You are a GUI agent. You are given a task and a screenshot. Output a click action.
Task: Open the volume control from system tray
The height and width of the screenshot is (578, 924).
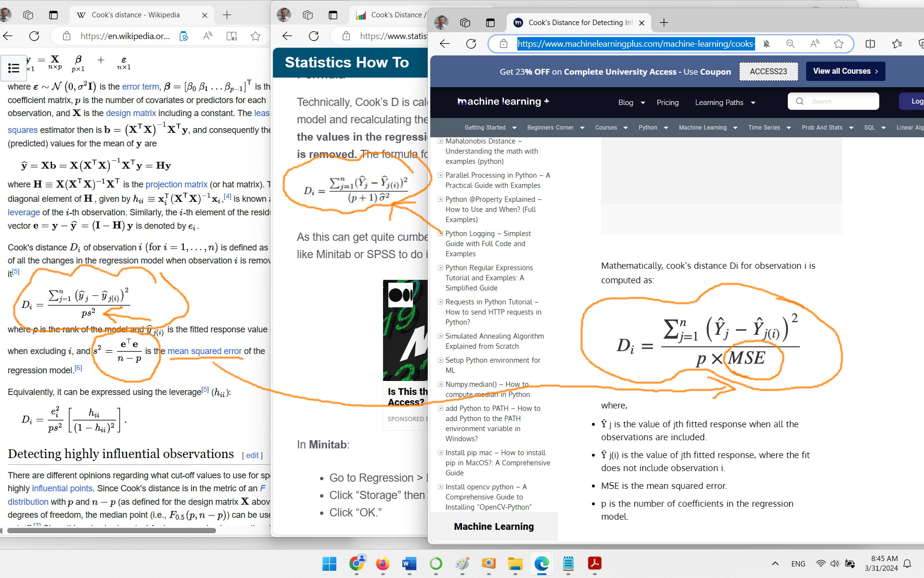point(835,564)
